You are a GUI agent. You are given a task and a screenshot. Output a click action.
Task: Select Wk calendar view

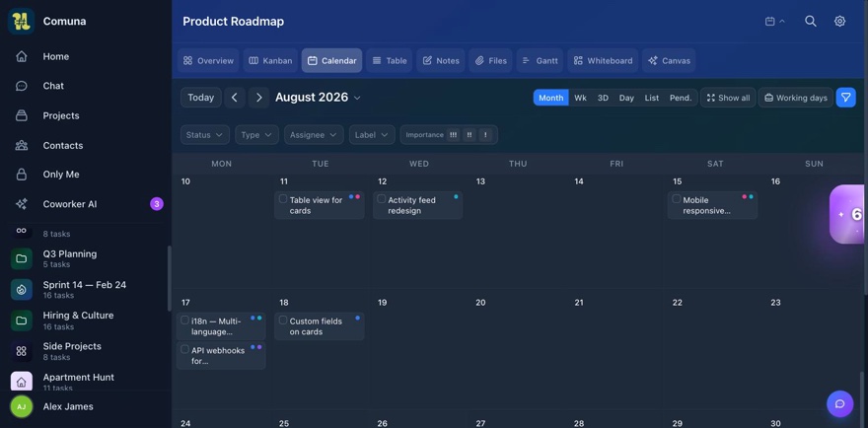(580, 98)
